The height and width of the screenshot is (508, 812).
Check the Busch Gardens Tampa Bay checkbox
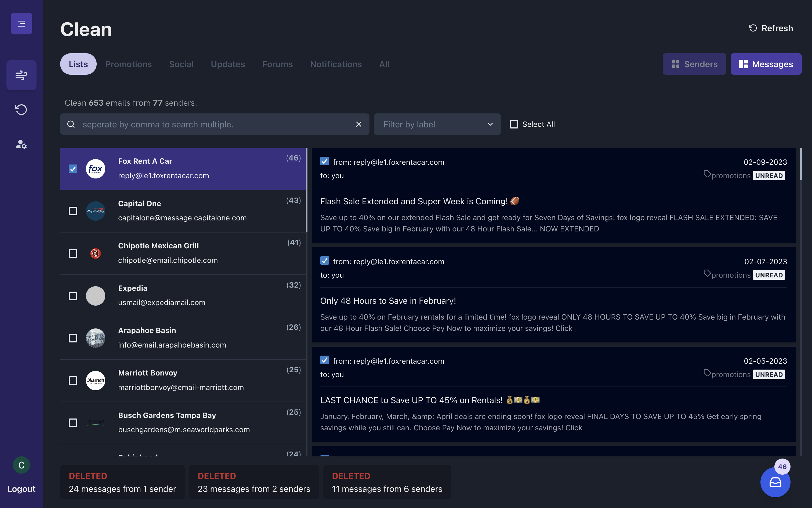click(73, 423)
